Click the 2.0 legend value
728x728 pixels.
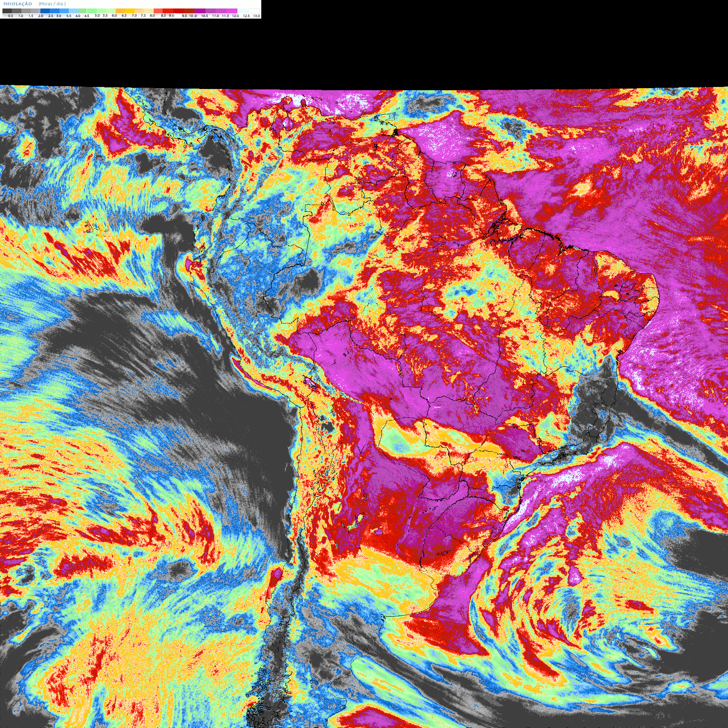coord(41,16)
